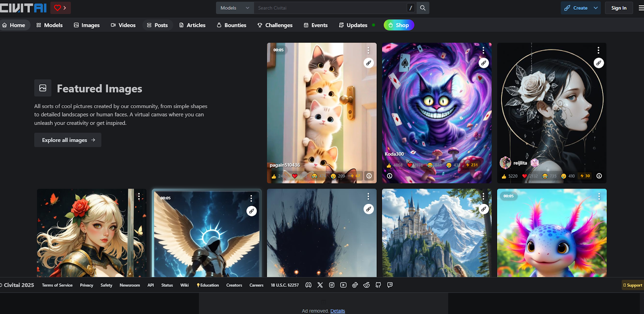Viewport: 644px width, 314px height.
Task: Open options menu on axolotl video
Action: coord(599,196)
